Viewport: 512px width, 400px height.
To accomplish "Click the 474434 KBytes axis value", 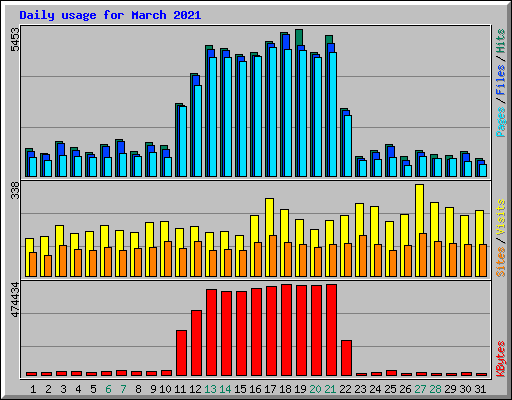I will (15, 299).
